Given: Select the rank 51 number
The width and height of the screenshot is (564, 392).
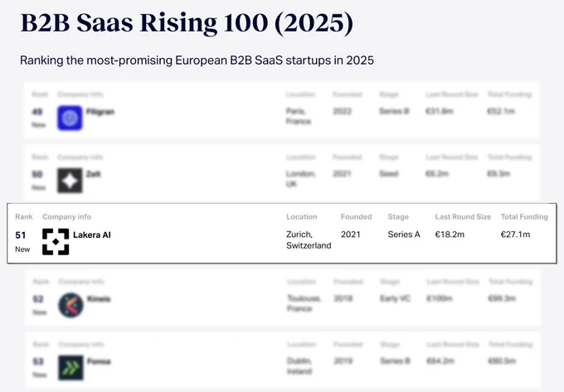Looking at the screenshot, I should (21, 235).
